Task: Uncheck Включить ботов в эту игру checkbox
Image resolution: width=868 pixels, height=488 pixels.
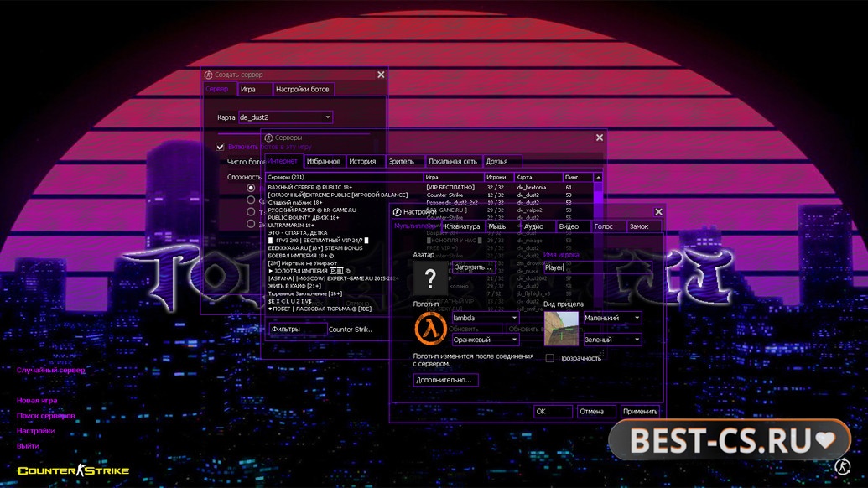Action: pyautogui.click(x=220, y=147)
